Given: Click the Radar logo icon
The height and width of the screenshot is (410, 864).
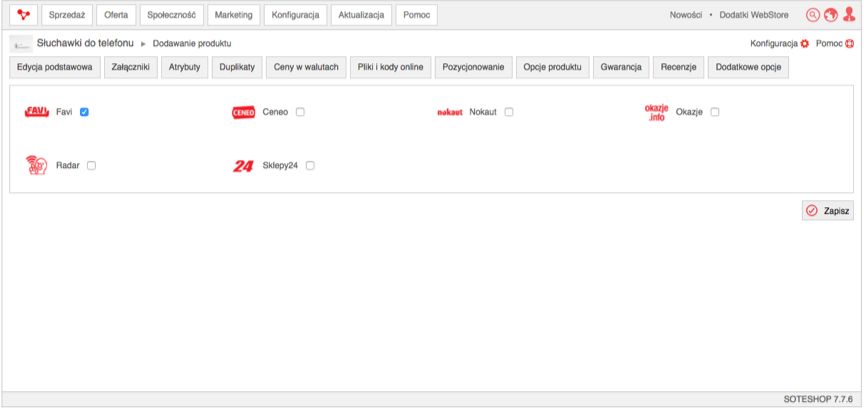Looking at the screenshot, I should click(37, 165).
